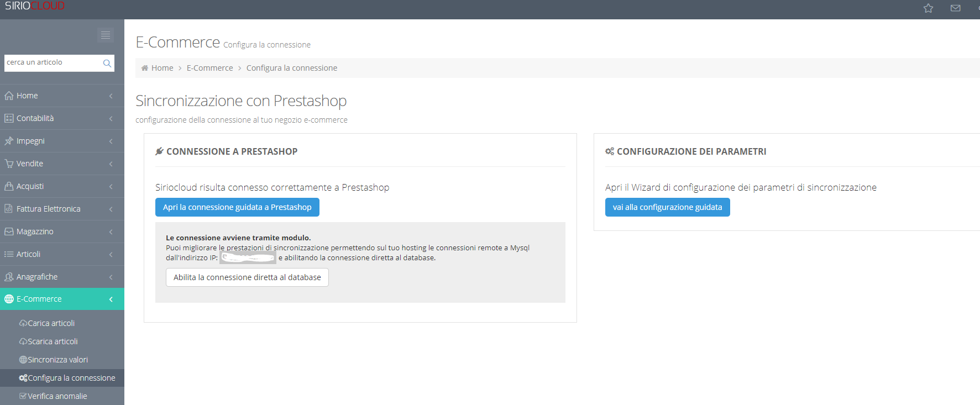Click the Impegni pin icon
Image resolution: width=980 pixels, height=405 pixels.
(x=9, y=141)
